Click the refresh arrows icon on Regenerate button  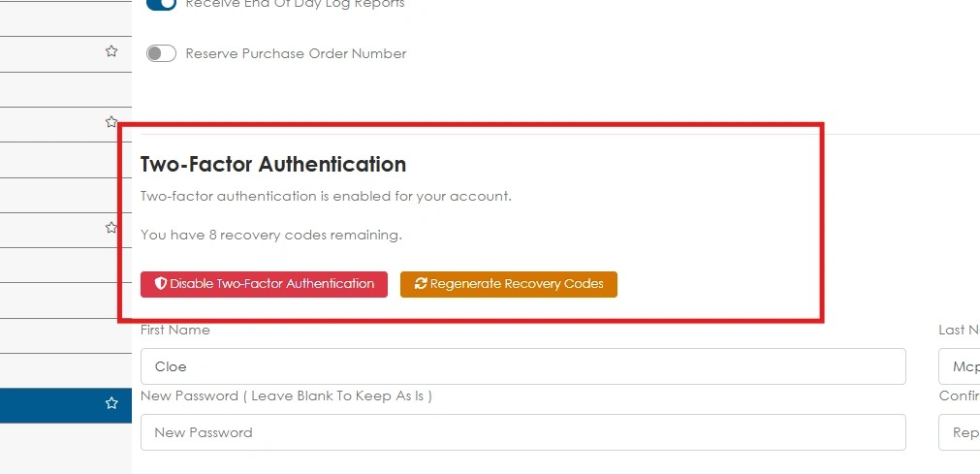[x=421, y=284]
